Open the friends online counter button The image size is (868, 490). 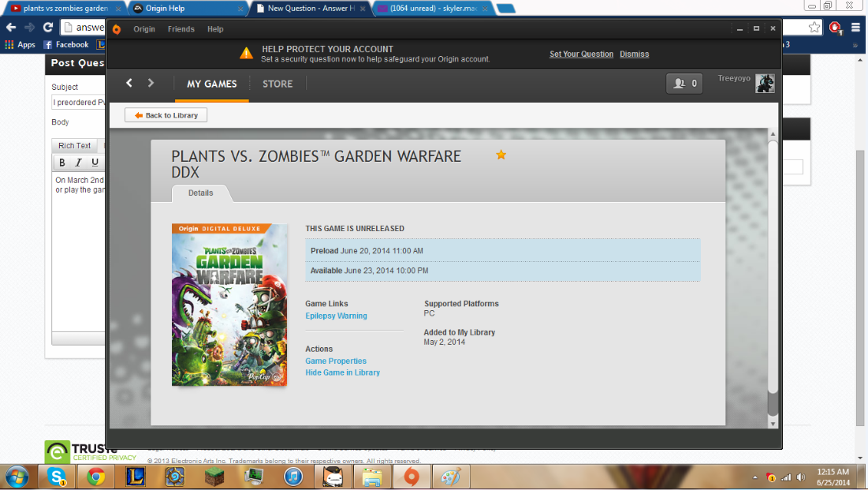684,84
